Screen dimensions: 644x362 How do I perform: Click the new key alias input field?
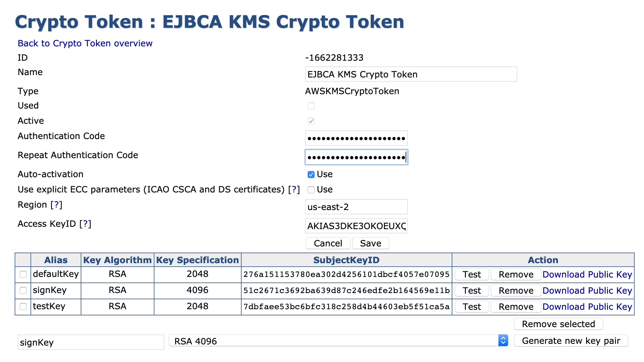91,342
